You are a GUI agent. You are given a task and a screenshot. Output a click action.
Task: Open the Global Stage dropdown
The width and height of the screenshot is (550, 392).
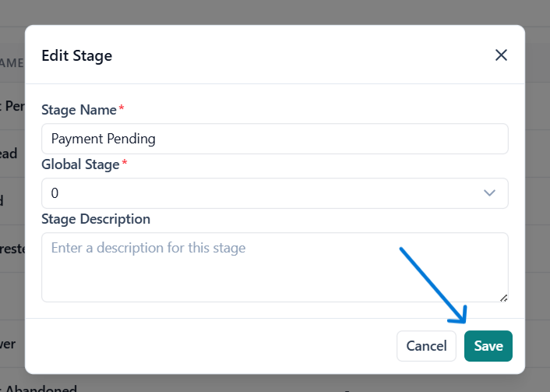pos(274,193)
